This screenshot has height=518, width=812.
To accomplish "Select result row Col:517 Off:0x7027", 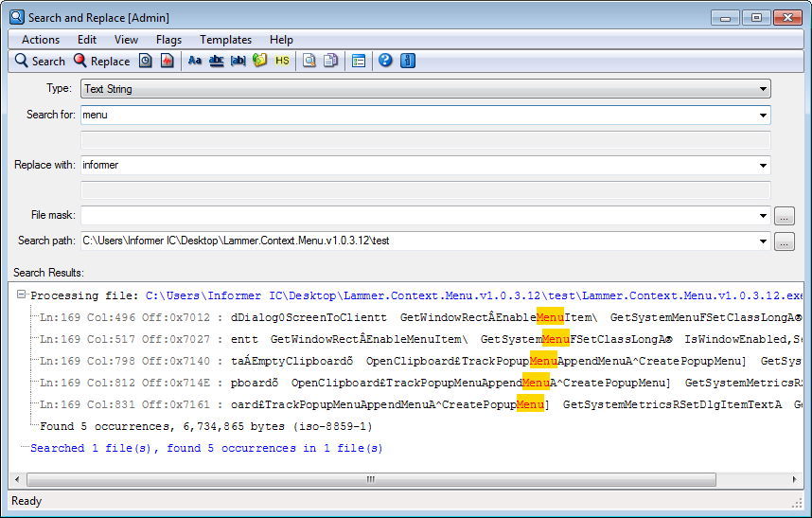I will [420, 339].
